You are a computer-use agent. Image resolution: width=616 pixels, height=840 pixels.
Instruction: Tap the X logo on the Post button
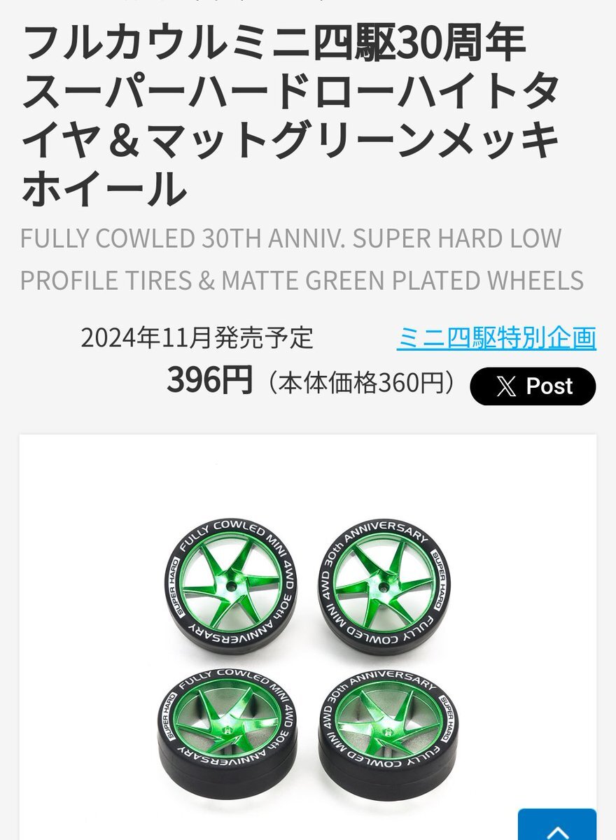point(505,386)
